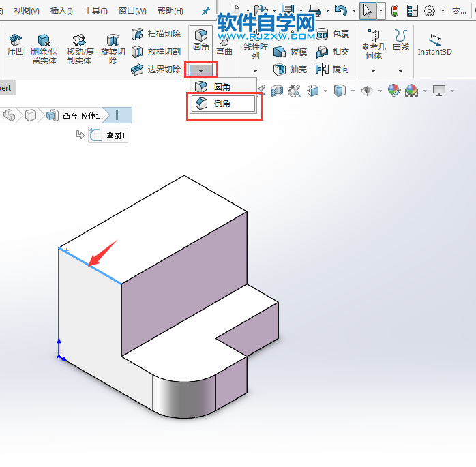The image size is (476, 467).
Task: Choose 圆角 (Fillet) from the dropdown list
Action: [223, 87]
